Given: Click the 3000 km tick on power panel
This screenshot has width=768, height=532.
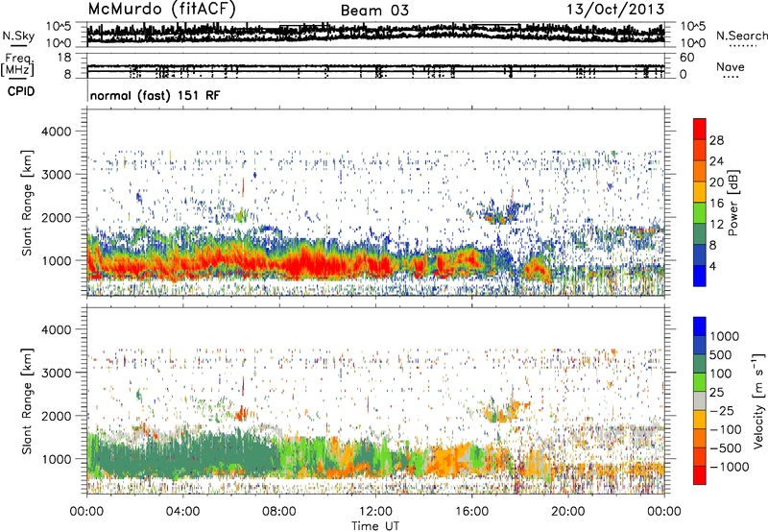Looking at the screenshot, I should [x=56, y=175].
